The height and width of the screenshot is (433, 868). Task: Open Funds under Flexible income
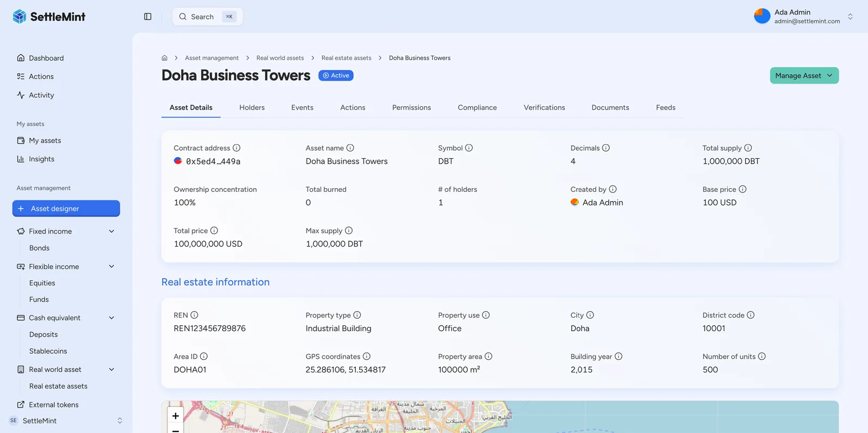click(39, 299)
